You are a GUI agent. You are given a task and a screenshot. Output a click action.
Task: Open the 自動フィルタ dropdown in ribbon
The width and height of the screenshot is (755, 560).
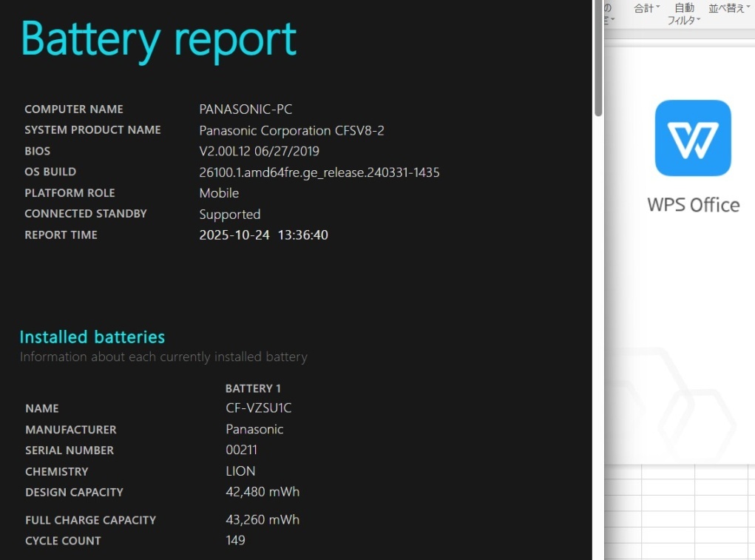point(684,14)
